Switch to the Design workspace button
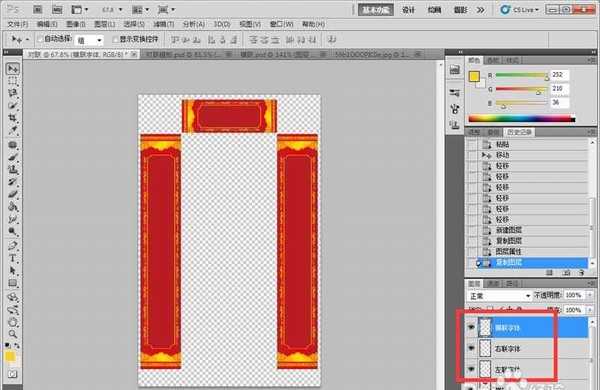This screenshot has height=390, width=600. click(408, 10)
